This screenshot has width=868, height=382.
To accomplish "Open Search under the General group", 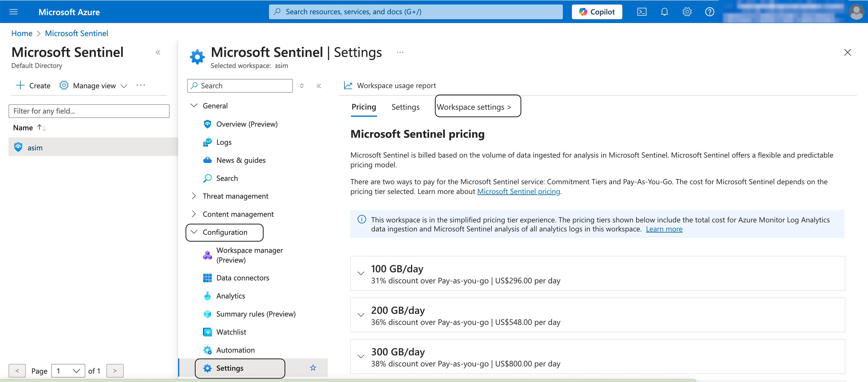I will coord(227,178).
